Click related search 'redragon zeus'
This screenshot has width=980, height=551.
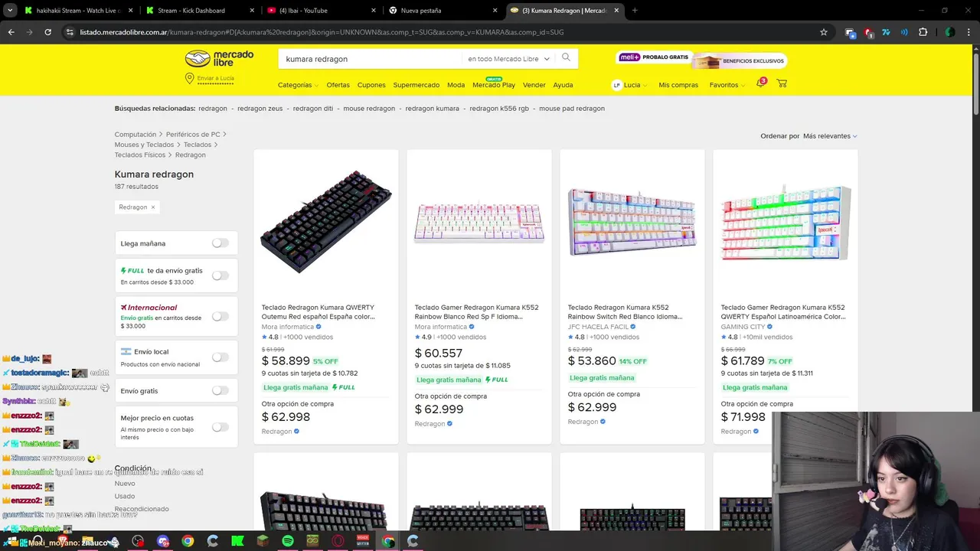point(260,109)
